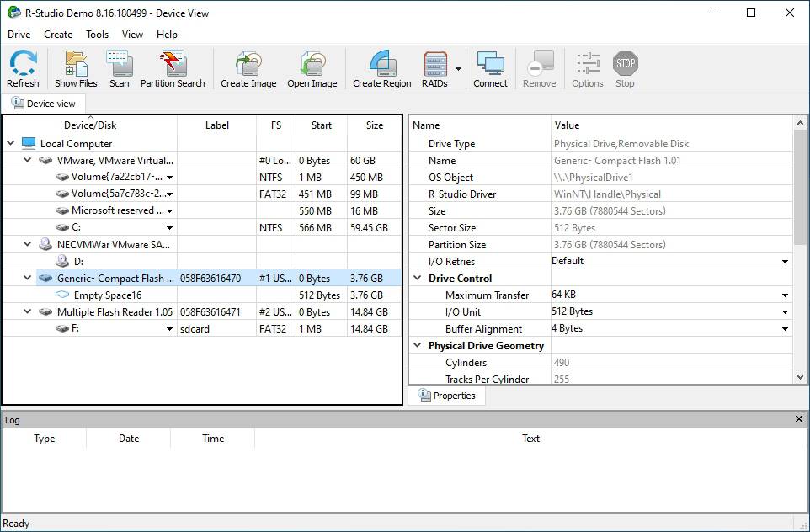Collapse the Physical Drive Geometry section

[418, 345]
